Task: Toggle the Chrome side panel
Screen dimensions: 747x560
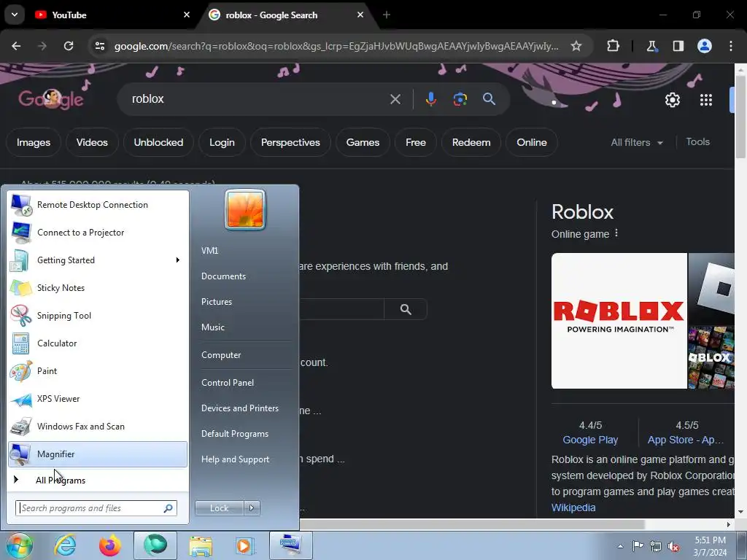Action: (678, 46)
